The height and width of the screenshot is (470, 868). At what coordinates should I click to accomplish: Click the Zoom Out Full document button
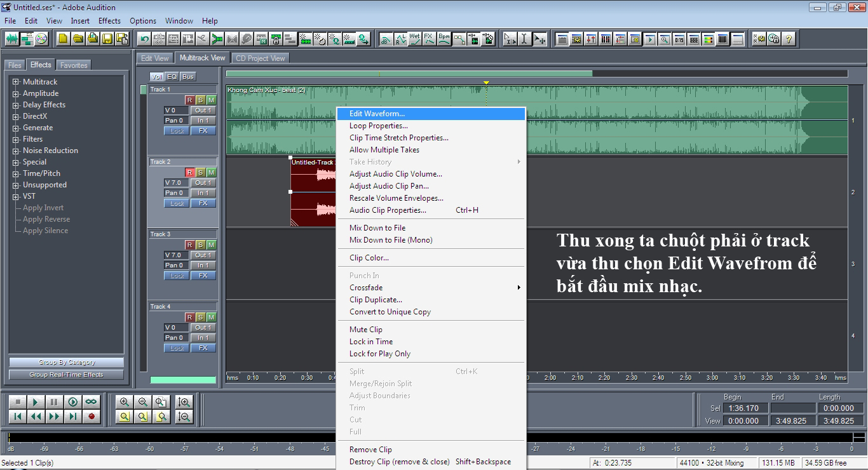[x=161, y=402]
